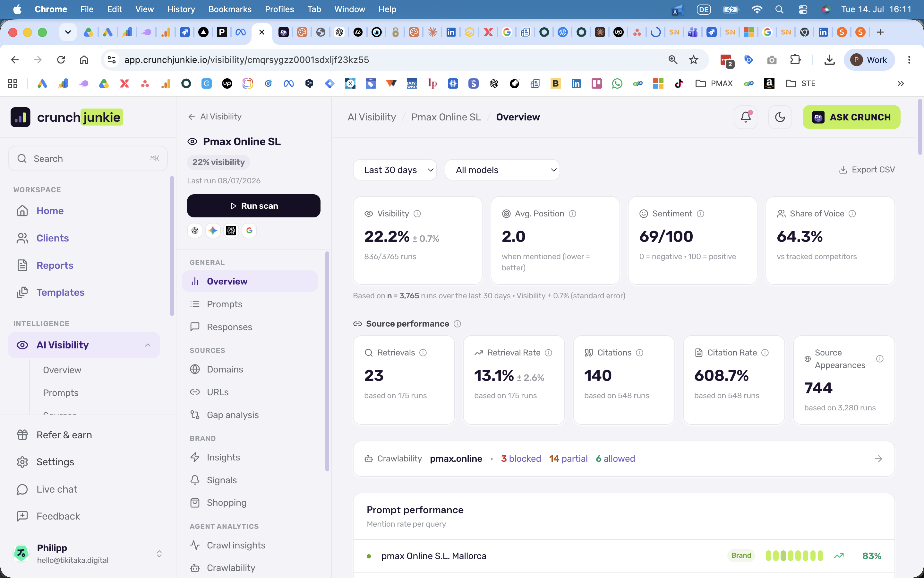Export data as CSV
This screenshot has width=924, height=578.
point(867,170)
